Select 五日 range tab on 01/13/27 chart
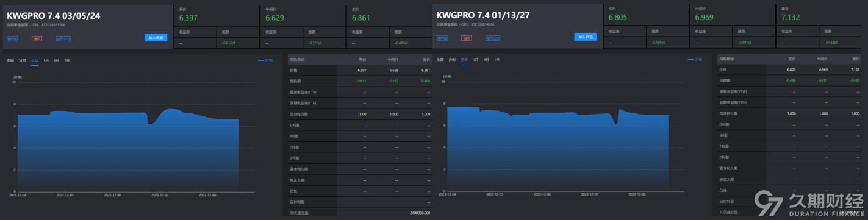Image resolution: width=868 pixels, height=220 pixels. click(x=464, y=60)
